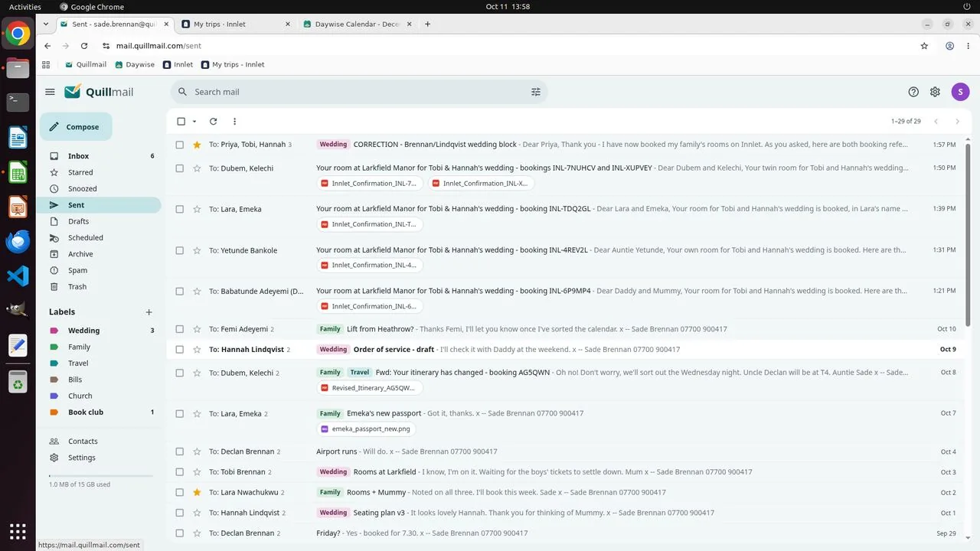Open the Chrome profile icon
Viewport: 980px width, 551px height.
pos(949,46)
